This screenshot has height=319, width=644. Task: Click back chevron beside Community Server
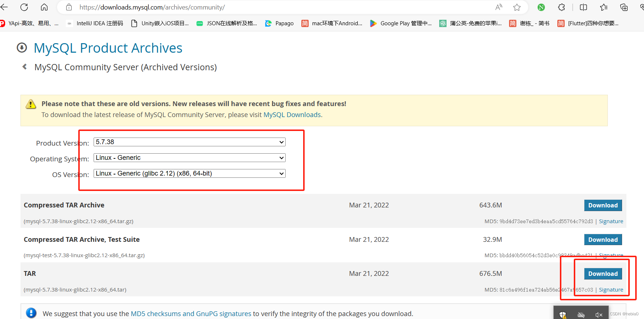[25, 67]
